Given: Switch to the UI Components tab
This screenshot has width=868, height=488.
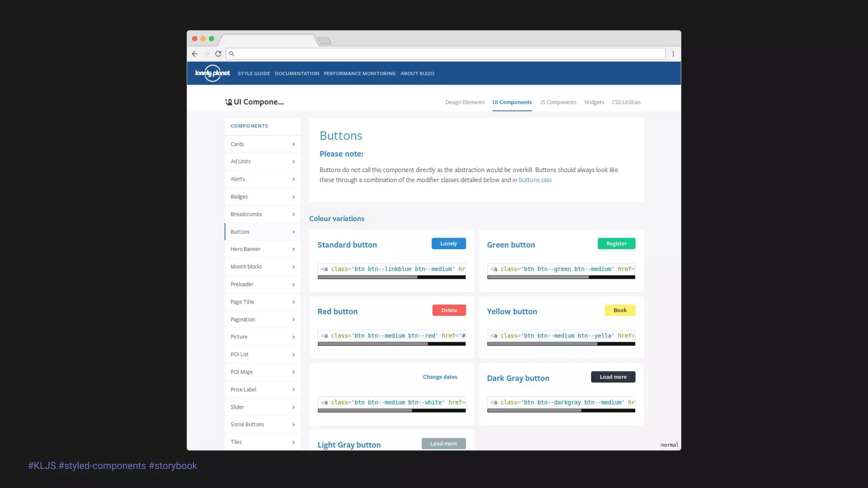Looking at the screenshot, I should click(512, 102).
